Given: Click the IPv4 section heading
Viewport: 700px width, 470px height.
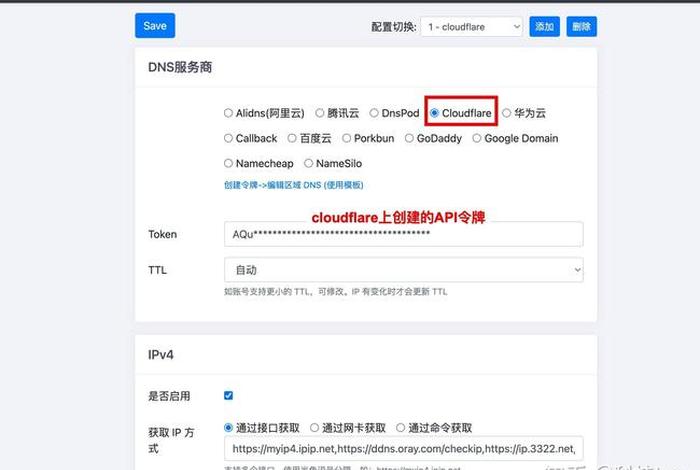Looking at the screenshot, I should [161, 355].
